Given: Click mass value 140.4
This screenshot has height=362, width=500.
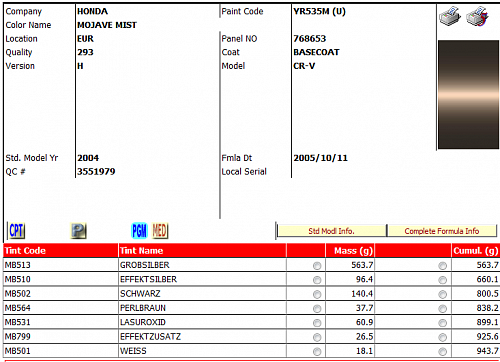Looking at the screenshot, I should 362,294.
